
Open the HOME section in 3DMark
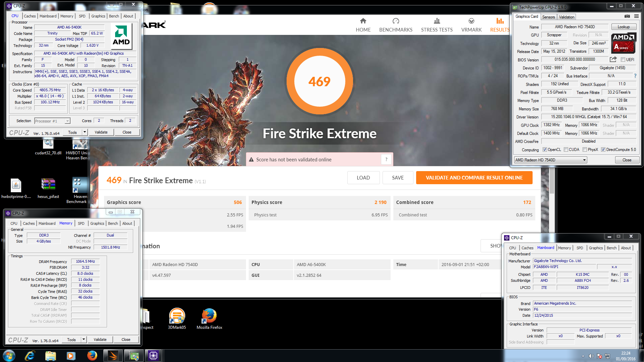coord(363,25)
